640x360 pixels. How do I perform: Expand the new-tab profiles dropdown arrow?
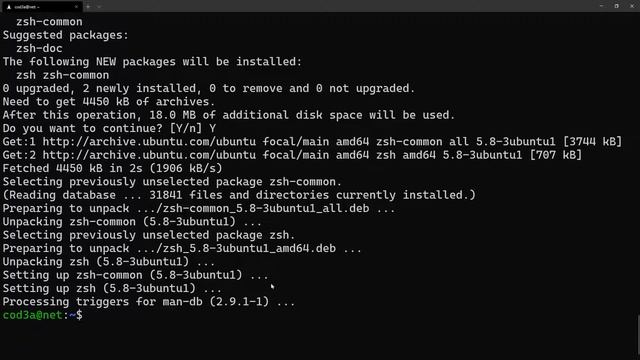99,7
